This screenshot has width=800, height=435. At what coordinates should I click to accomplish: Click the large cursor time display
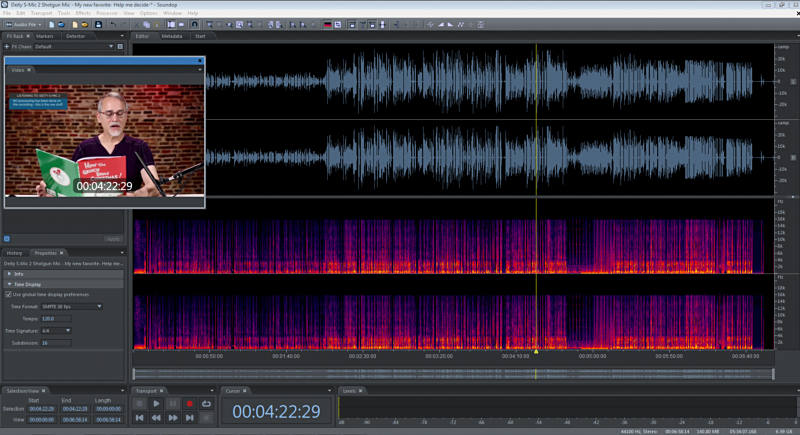[277, 412]
